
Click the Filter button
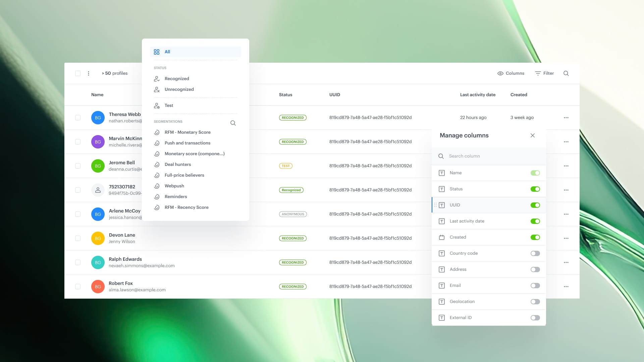pyautogui.click(x=544, y=73)
